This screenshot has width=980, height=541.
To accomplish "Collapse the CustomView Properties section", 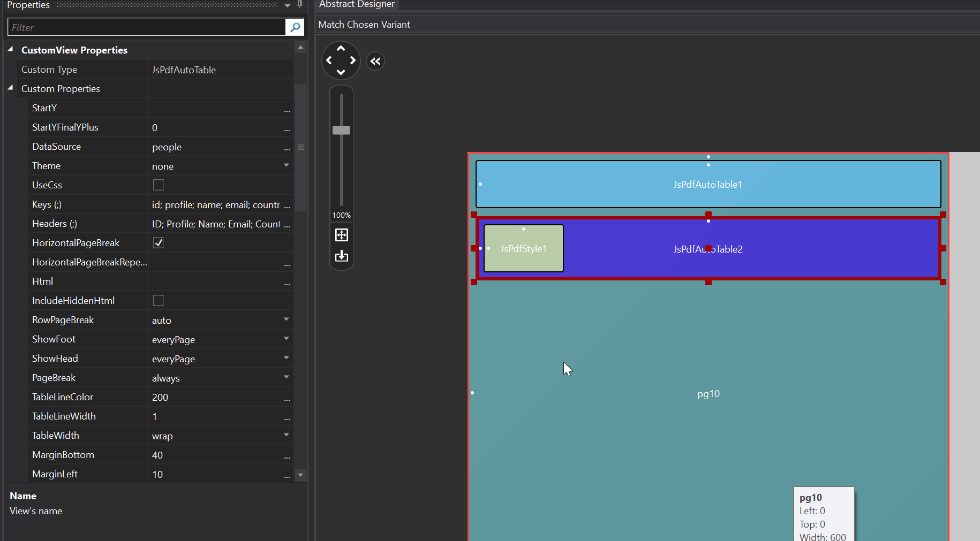I will [10, 50].
